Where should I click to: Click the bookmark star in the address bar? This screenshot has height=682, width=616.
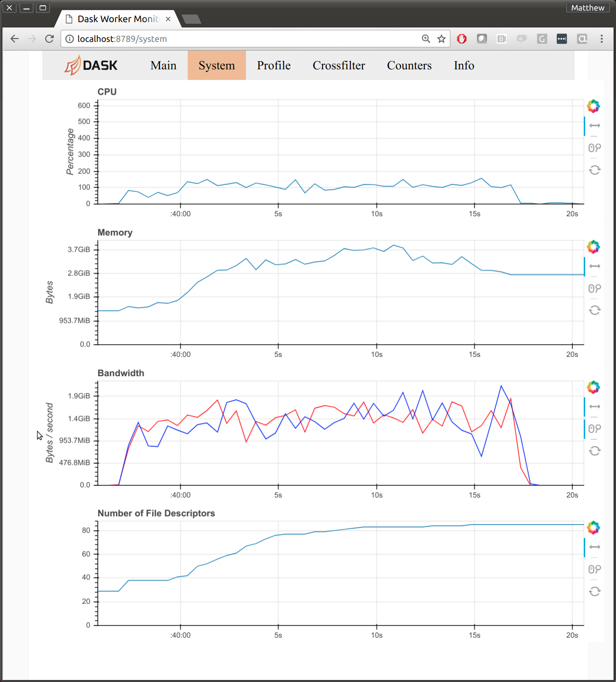point(441,39)
